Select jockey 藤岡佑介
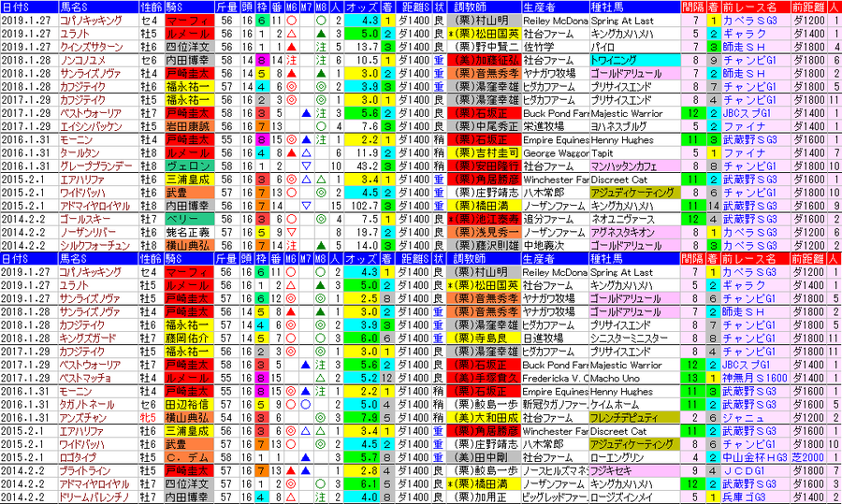The image size is (842, 504). click(x=189, y=338)
